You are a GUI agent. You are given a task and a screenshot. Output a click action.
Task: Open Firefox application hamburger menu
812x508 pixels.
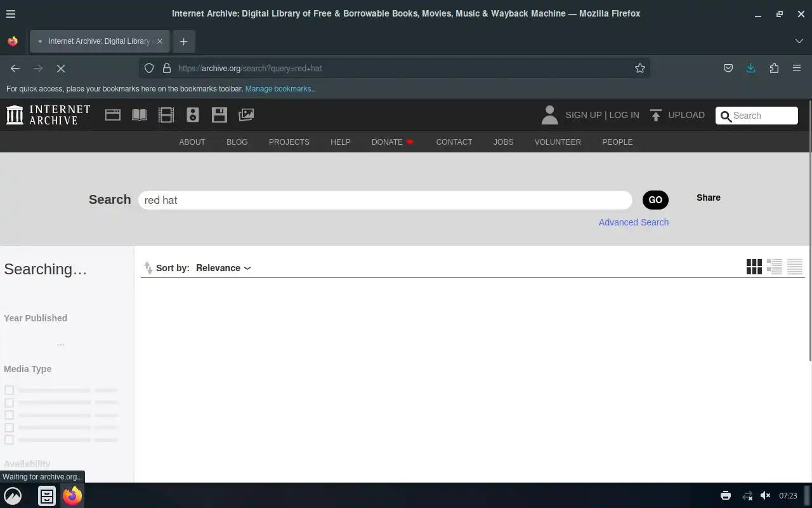[x=797, y=68]
